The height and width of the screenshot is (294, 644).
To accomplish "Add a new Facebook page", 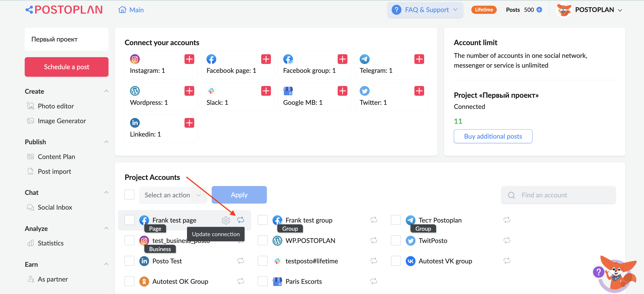I will pos(266,59).
